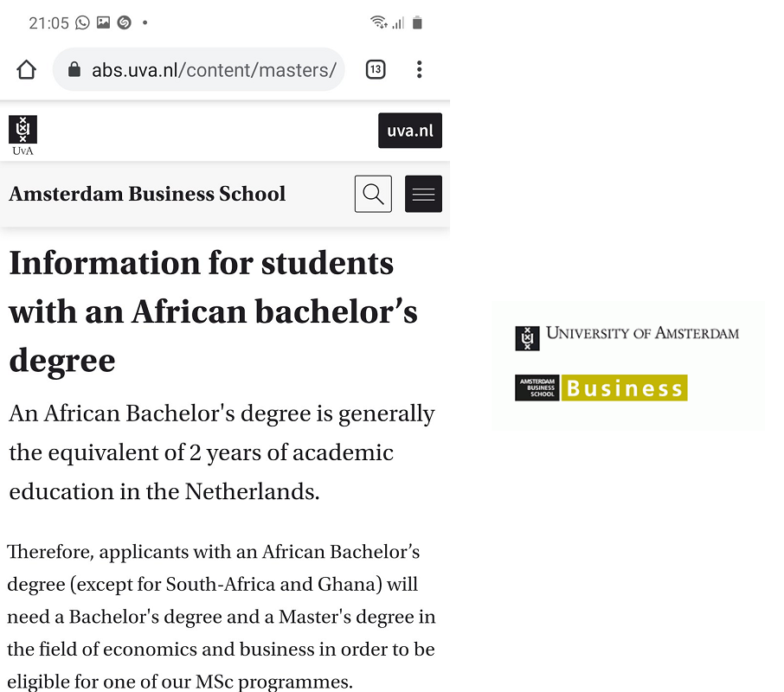
Task: Tap the image notification icon in status bar
Action: pyautogui.click(x=104, y=23)
